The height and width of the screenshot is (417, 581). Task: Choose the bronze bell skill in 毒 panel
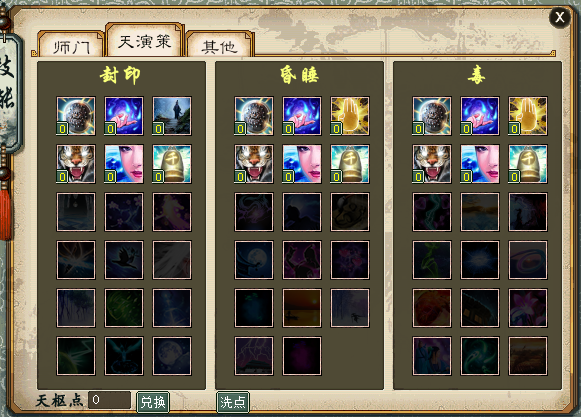(x=528, y=164)
